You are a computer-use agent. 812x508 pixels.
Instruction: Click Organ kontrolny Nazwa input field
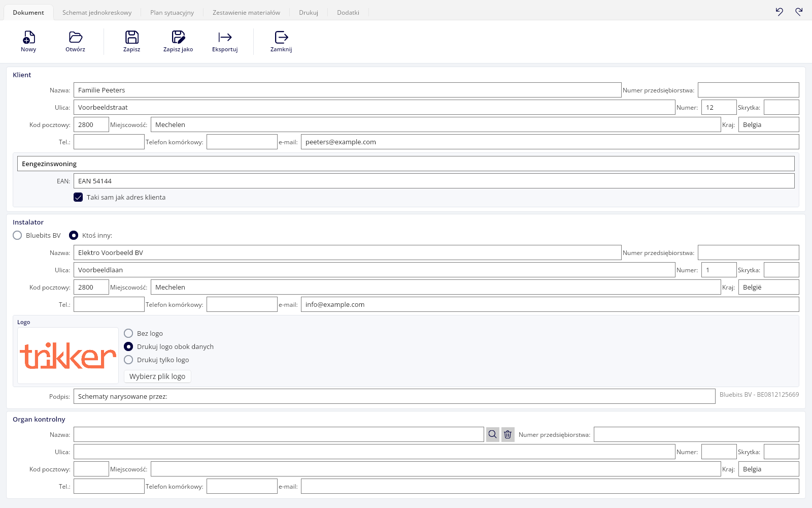pos(279,434)
